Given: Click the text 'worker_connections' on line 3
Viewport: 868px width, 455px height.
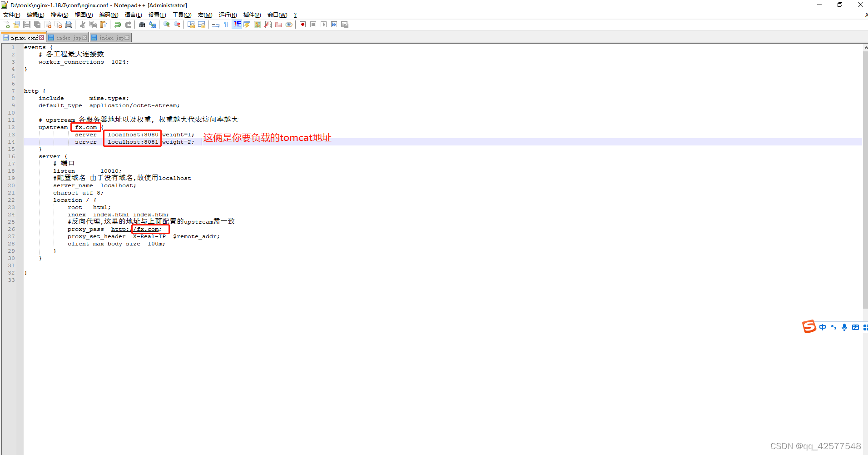Looking at the screenshot, I should coord(71,62).
